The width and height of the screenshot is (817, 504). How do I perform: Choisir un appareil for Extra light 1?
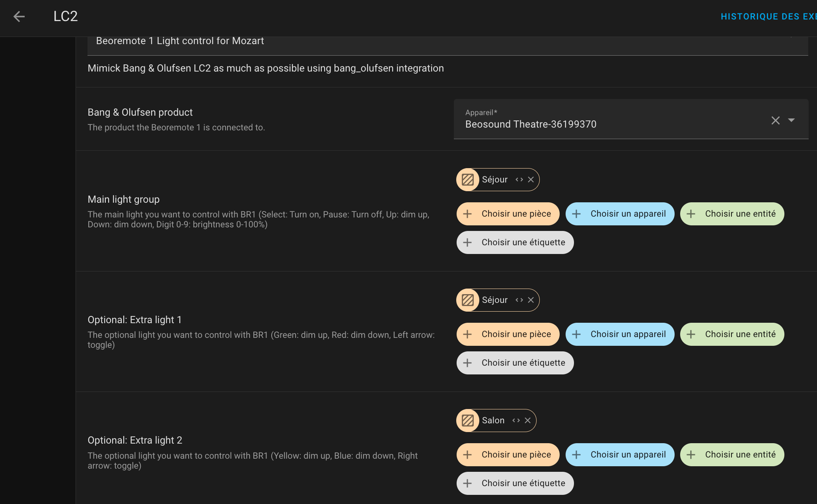tap(620, 334)
